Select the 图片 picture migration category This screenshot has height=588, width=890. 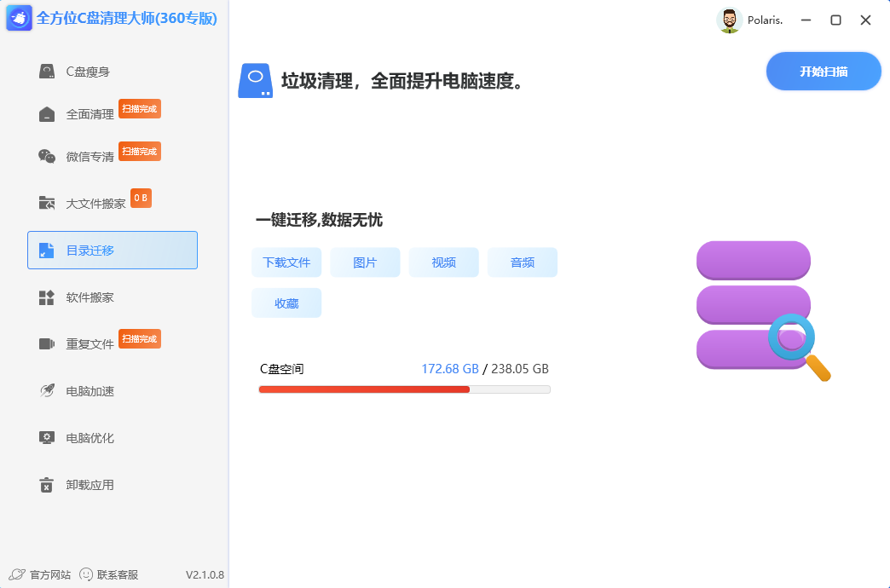coord(365,262)
